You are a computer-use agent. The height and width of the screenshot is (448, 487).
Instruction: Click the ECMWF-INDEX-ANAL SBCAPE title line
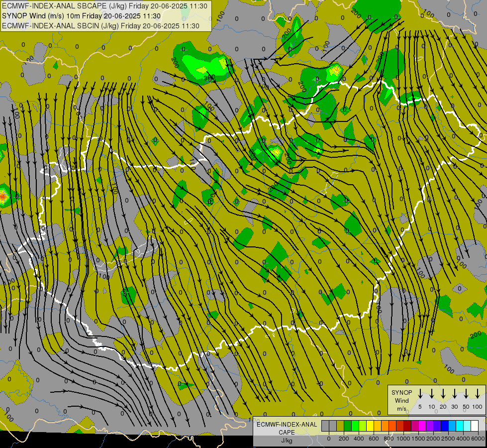[104, 6]
